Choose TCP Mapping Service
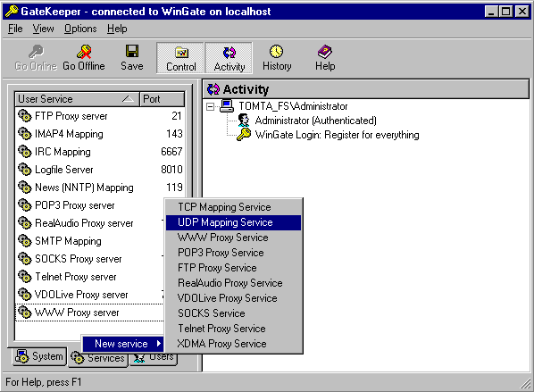 (x=234, y=207)
